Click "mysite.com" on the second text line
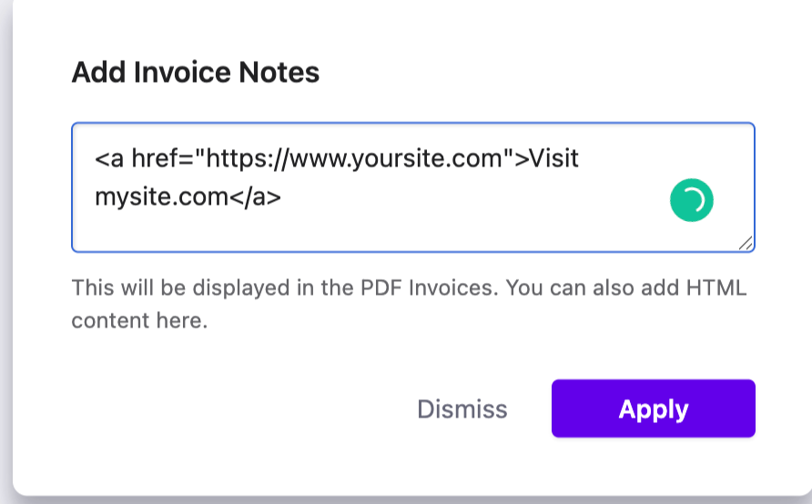Screen dimensions: 812x504 coord(161,197)
